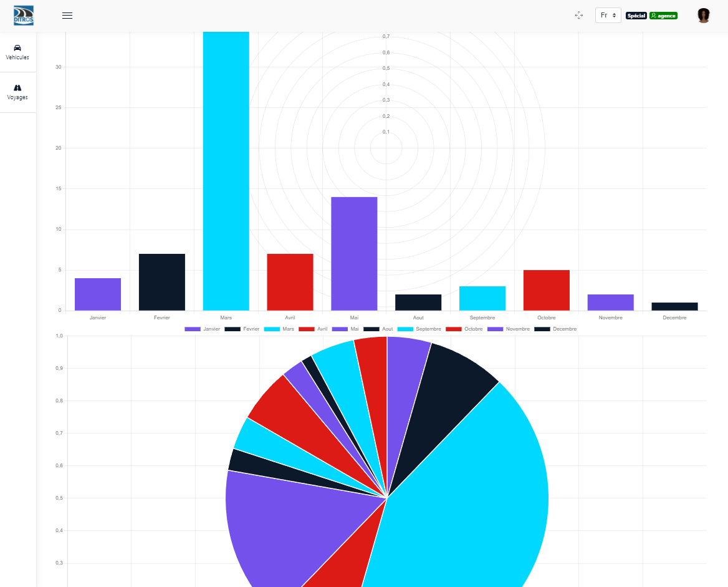
Task: Click the red Avril bar
Action: (x=290, y=282)
